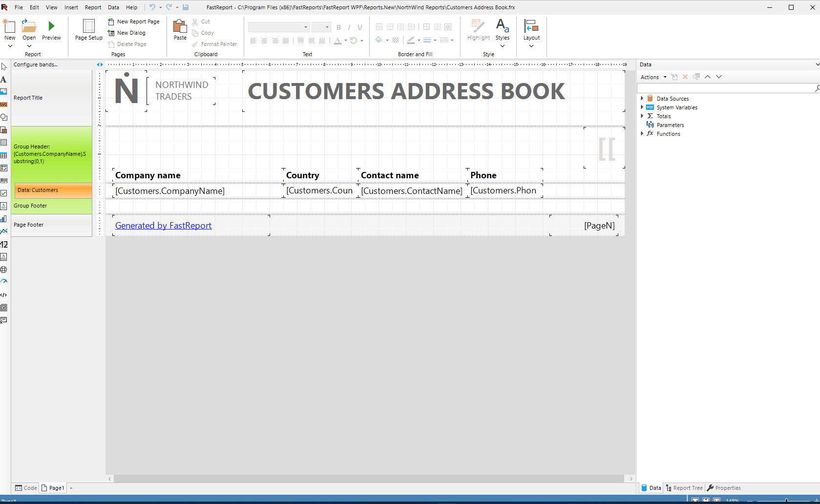
Task: Select the Chart object tool
Action: click(x=3, y=219)
